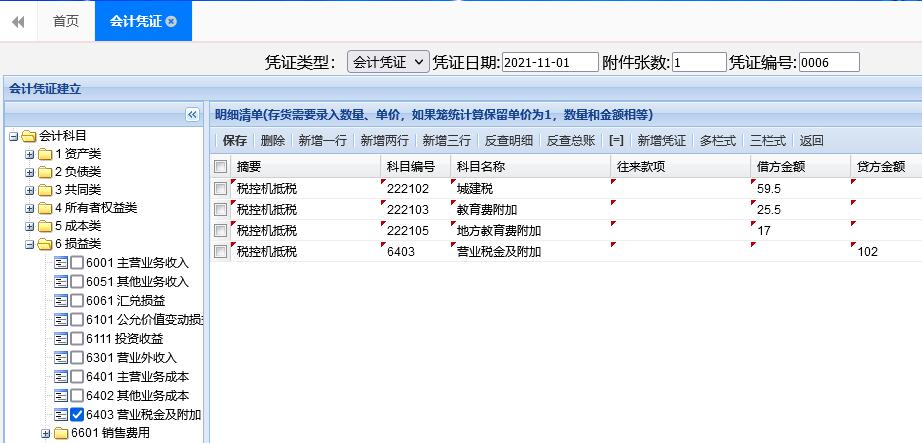The height and width of the screenshot is (443, 922).
Task: Click the [=] toolbar icon
Action: click(616, 141)
